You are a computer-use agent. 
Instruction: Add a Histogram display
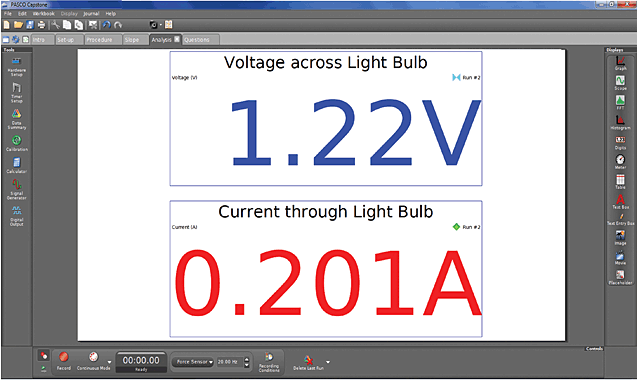620,122
